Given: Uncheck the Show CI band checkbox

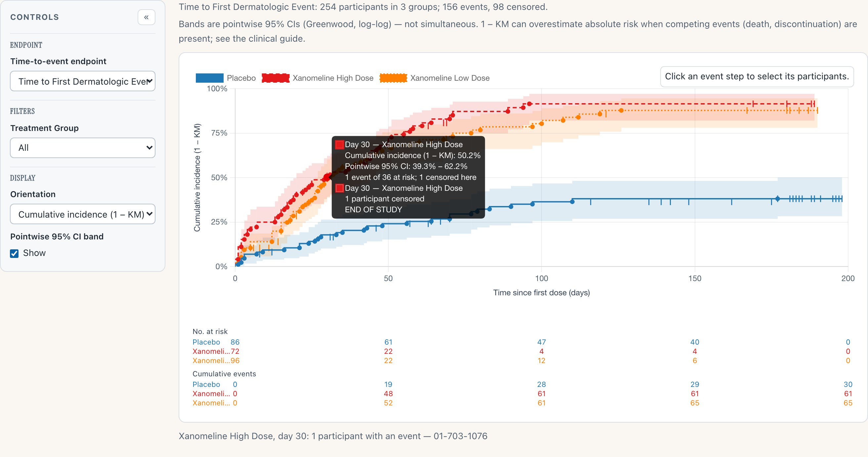Looking at the screenshot, I should [14, 253].
